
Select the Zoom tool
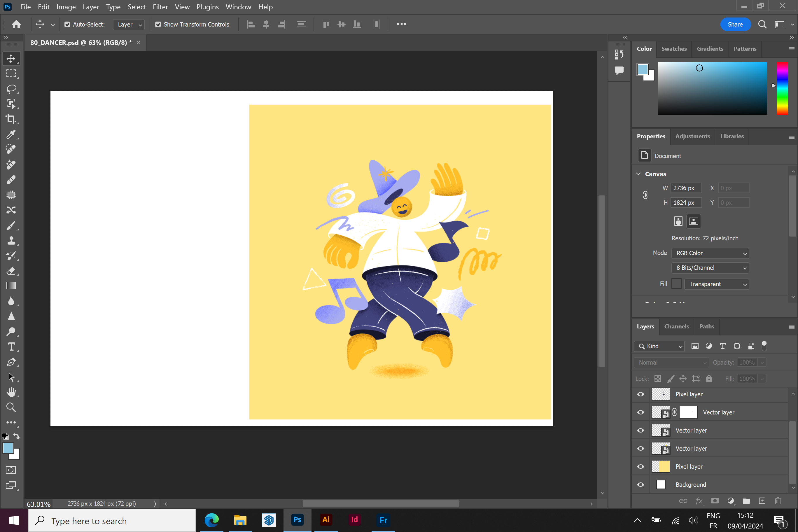coord(11,407)
